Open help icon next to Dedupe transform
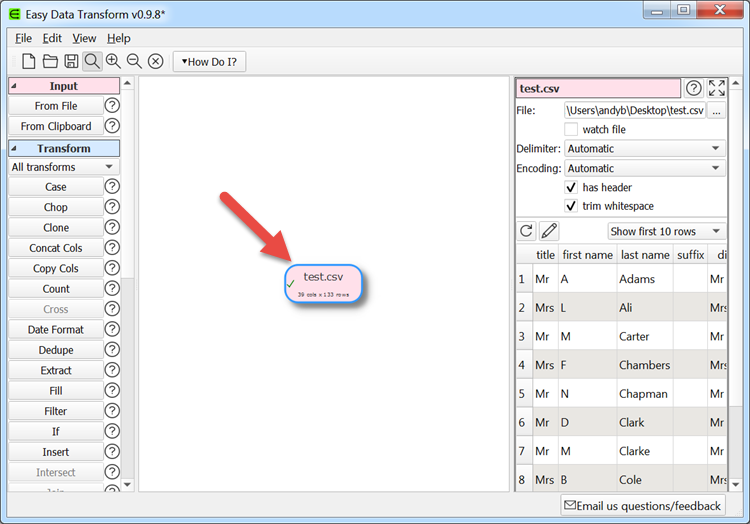This screenshot has width=750, height=524. (x=112, y=350)
